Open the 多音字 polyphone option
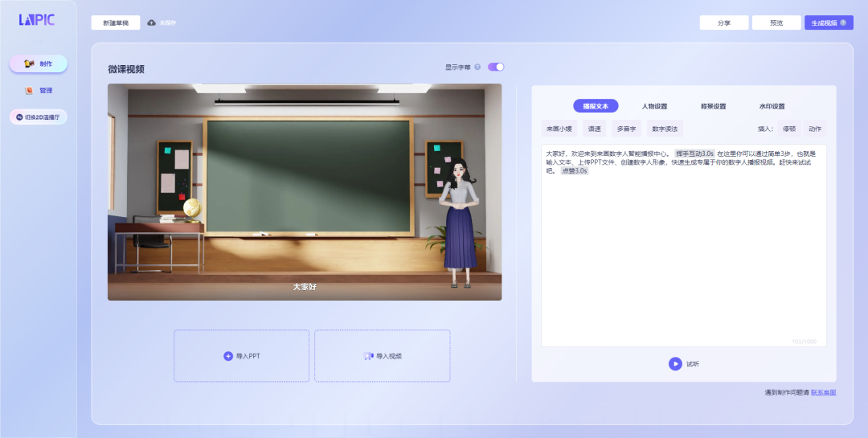868x438 pixels. click(x=626, y=129)
